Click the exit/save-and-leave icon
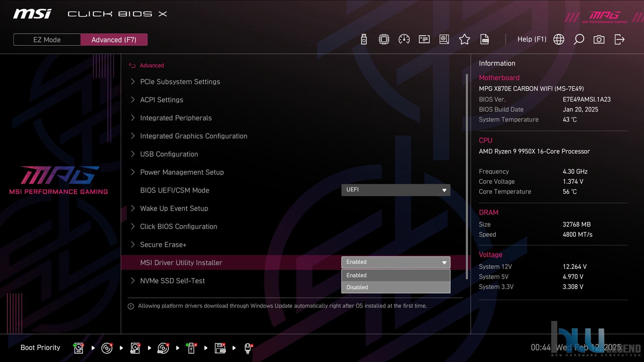This screenshot has height=362, width=644. coord(619,39)
